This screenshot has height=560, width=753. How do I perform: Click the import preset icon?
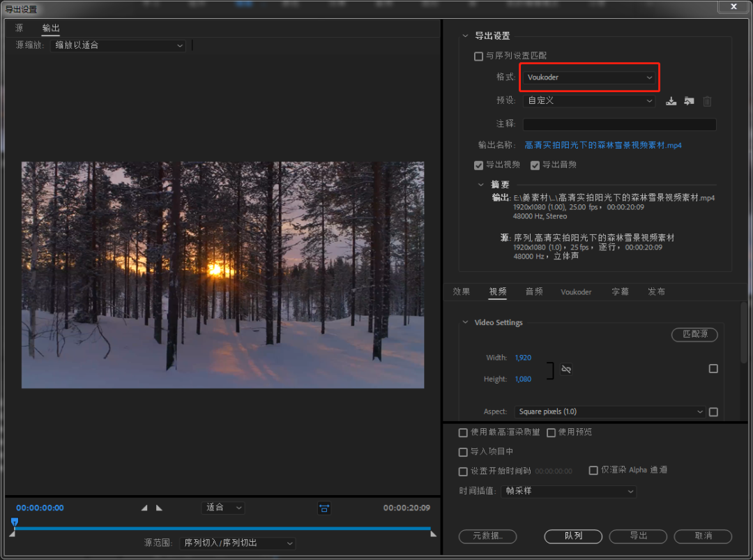coord(689,101)
